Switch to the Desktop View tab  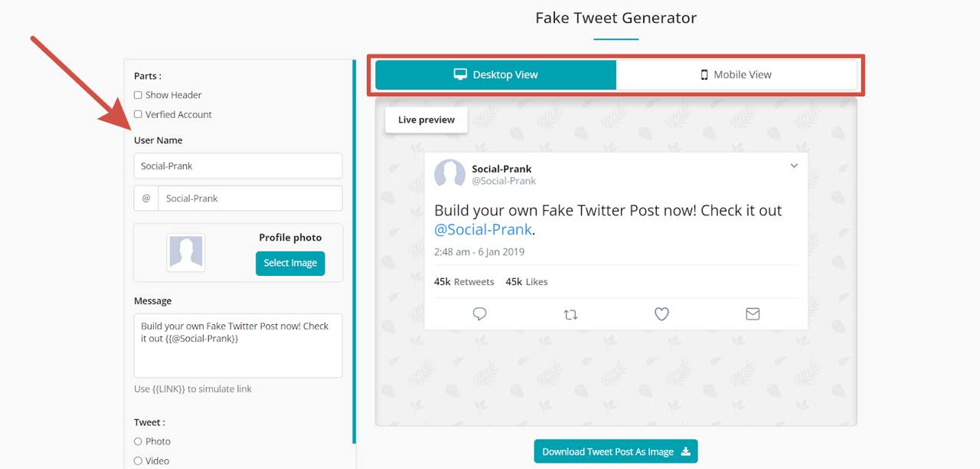(496, 75)
